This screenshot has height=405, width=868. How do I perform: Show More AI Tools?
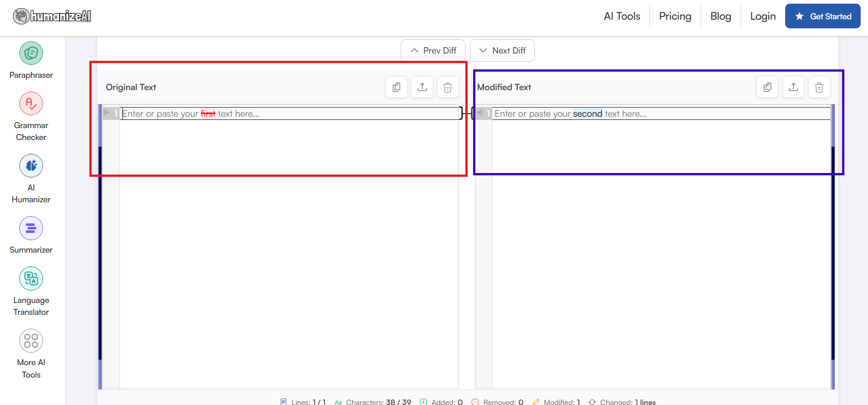[x=31, y=341]
